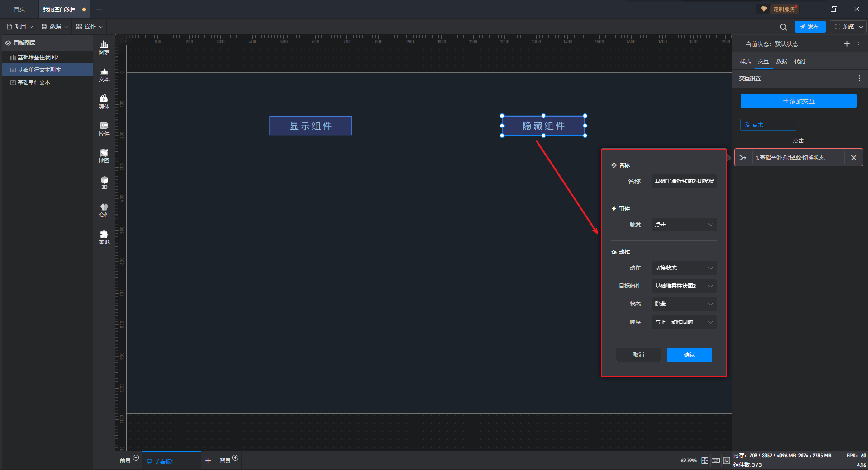868x470 pixels.
Task: Click the 取消 cancel button
Action: (x=638, y=355)
